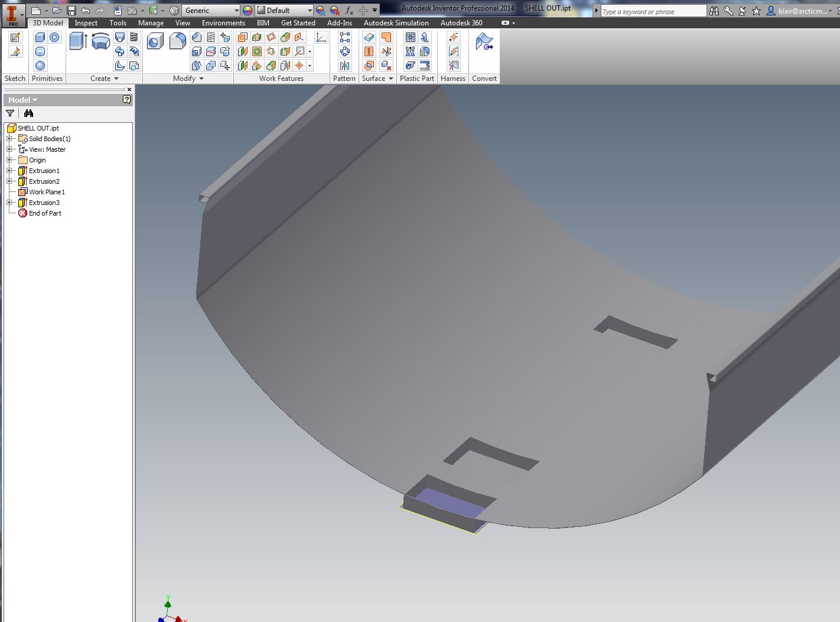This screenshot has width=840, height=622.
Task: Open the Autodesk 360 tab
Action: click(461, 23)
